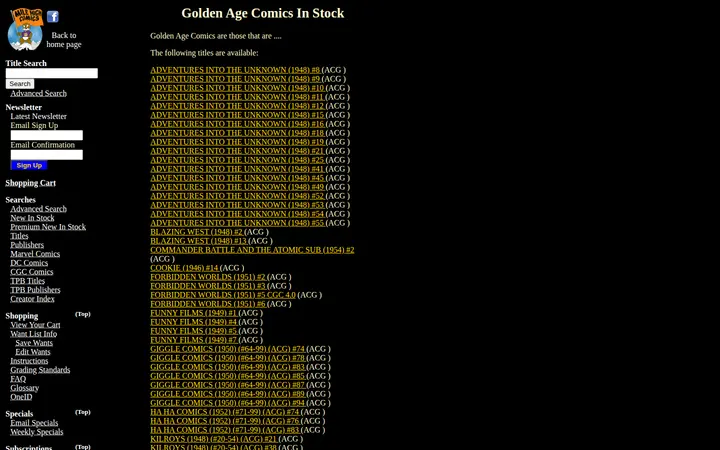Open the Publishers link
Viewport: 720px width, 450px height.
tap(27, 245)
